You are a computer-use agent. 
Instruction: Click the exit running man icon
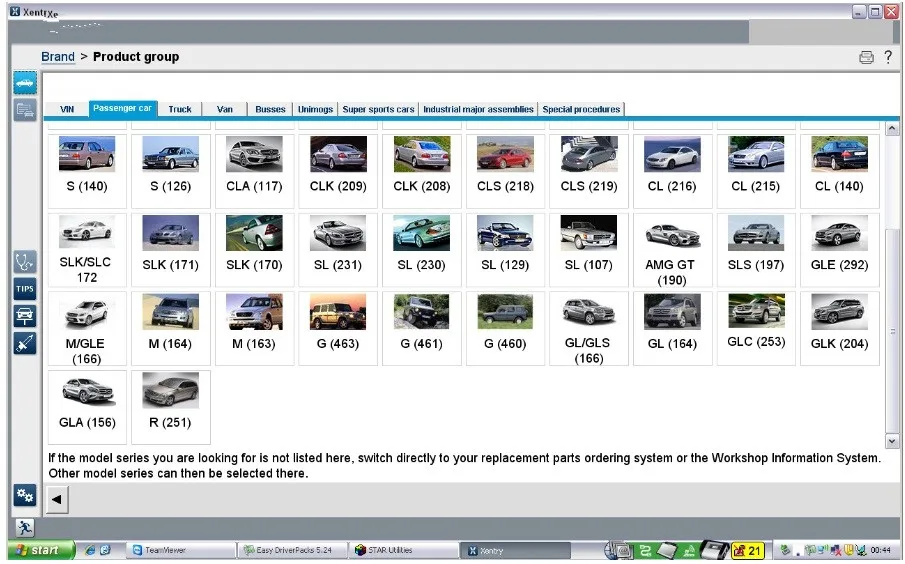point(25,528)
